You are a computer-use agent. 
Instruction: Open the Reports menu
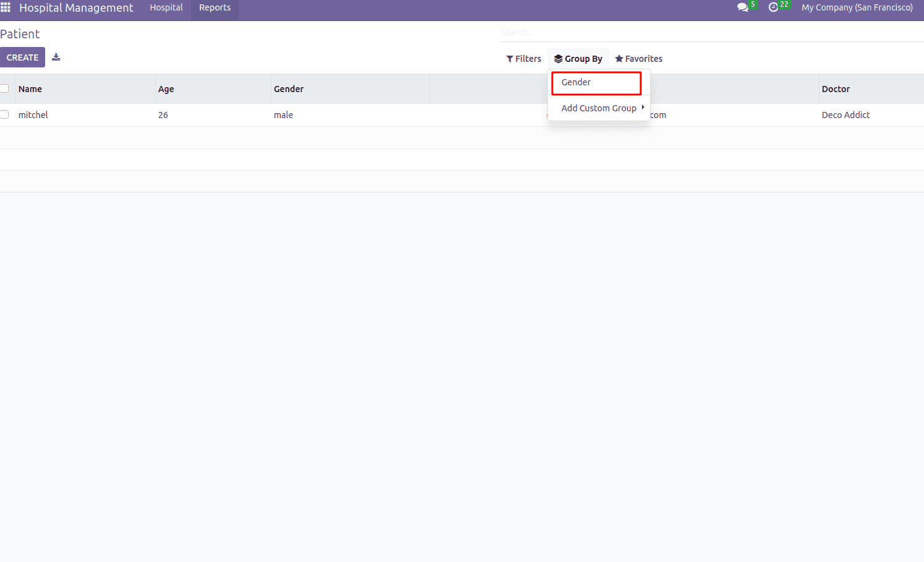[x=215, y=7]
